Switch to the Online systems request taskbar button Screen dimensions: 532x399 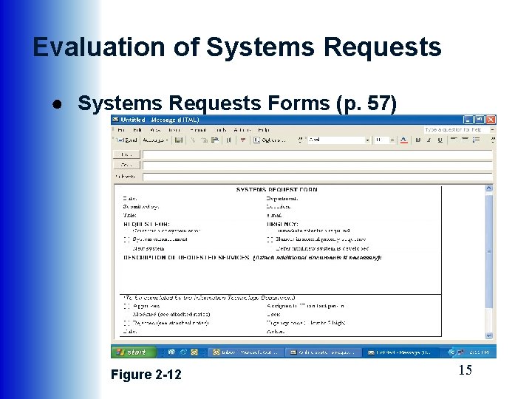[323, 352]
